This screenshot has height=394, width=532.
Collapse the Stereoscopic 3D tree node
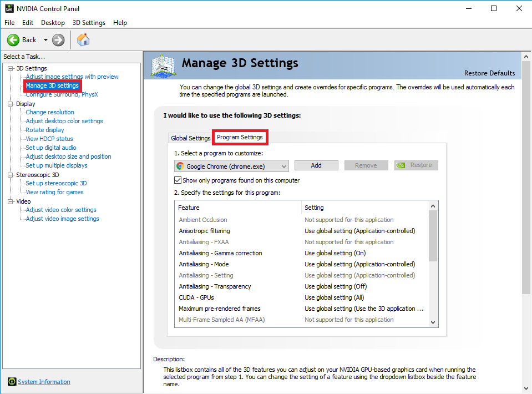[x=11, y=175]
